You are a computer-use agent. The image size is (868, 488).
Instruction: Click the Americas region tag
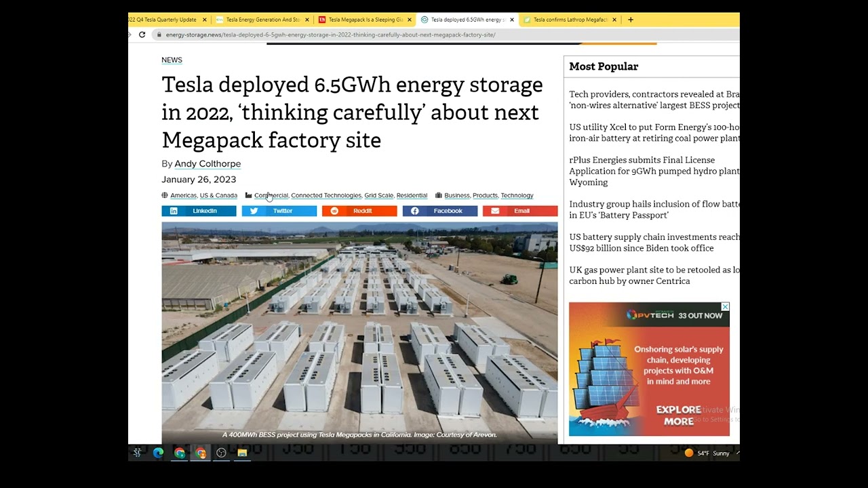coord(183,195)
